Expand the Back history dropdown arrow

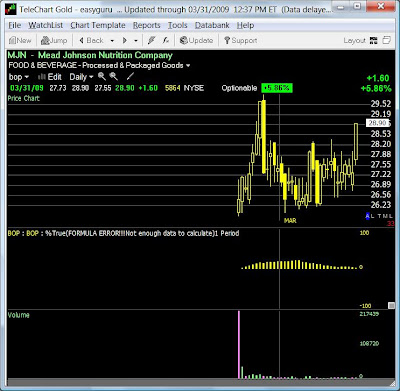click(x=112, y=41)
